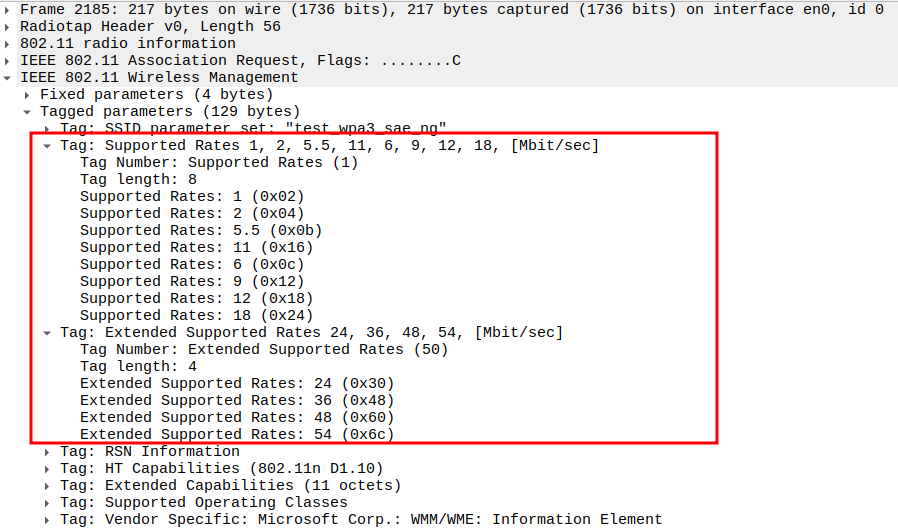Expand 802.11 radio information

click(x=9, y=44)
